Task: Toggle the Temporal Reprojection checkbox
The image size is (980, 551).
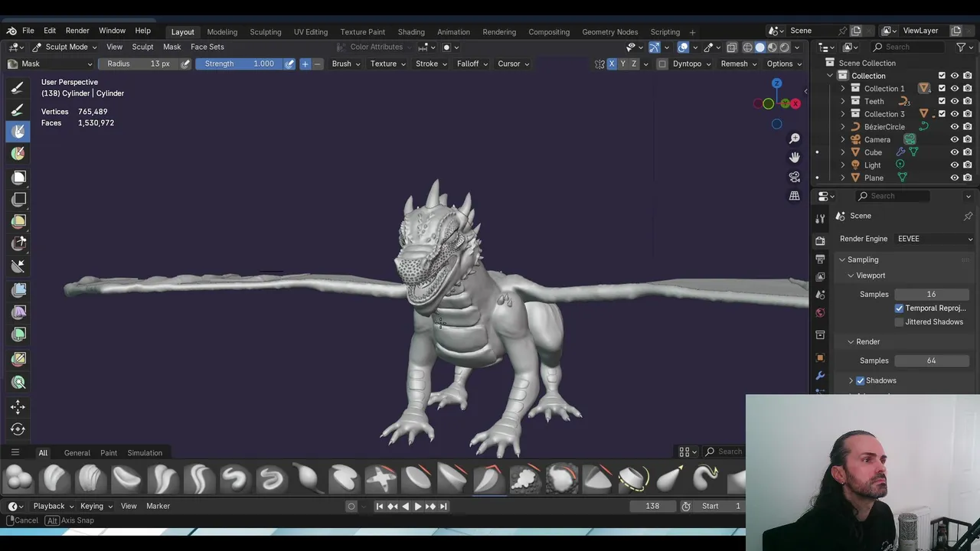Action: (x=900, y=308)
